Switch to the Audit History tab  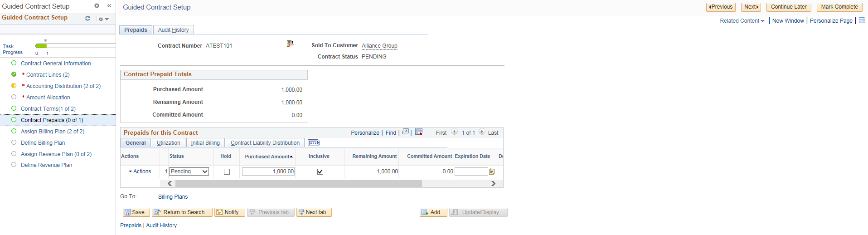[173, 30]
